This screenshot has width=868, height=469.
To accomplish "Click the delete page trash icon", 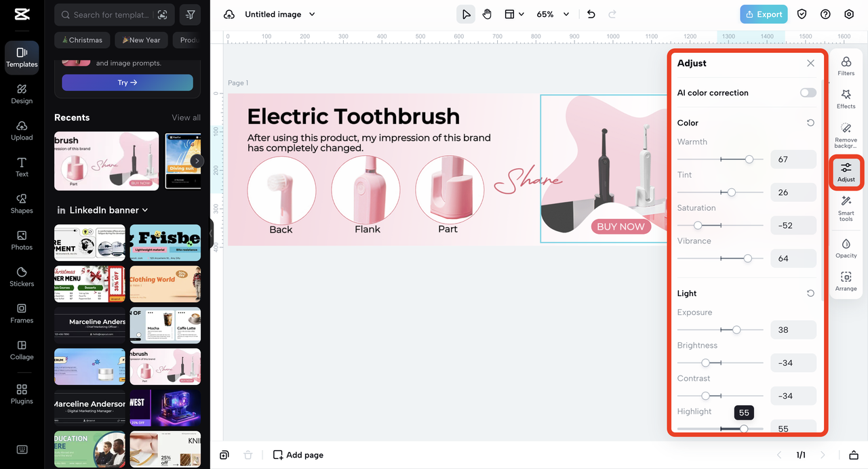I will tap(248, 455).
